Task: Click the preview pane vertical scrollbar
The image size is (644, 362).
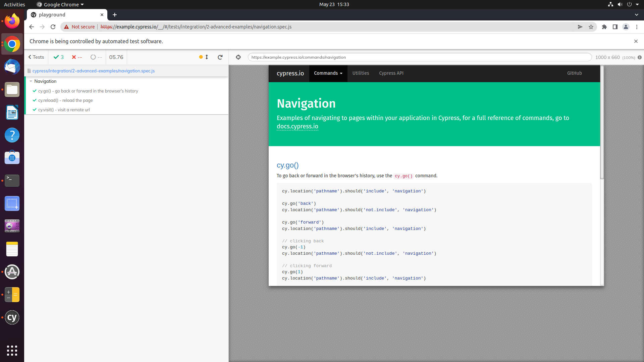Action: (x=602, y=122)
